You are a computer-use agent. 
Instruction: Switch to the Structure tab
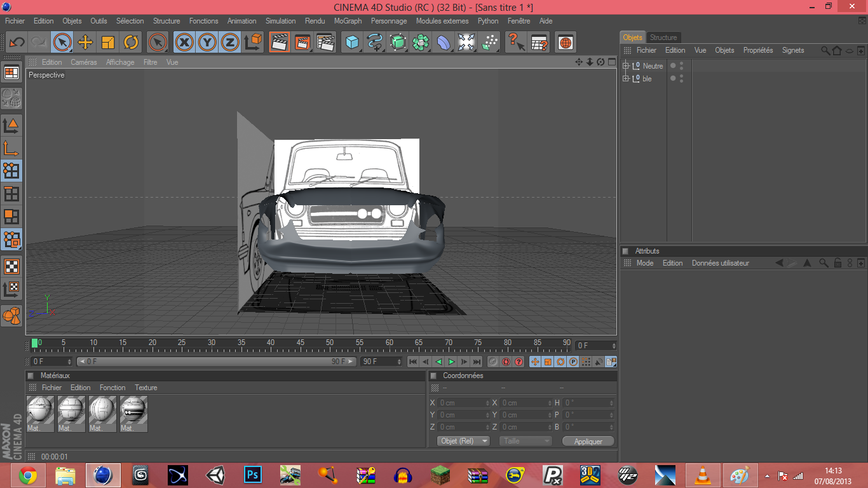pyautogui.click(x=663, y=37)
